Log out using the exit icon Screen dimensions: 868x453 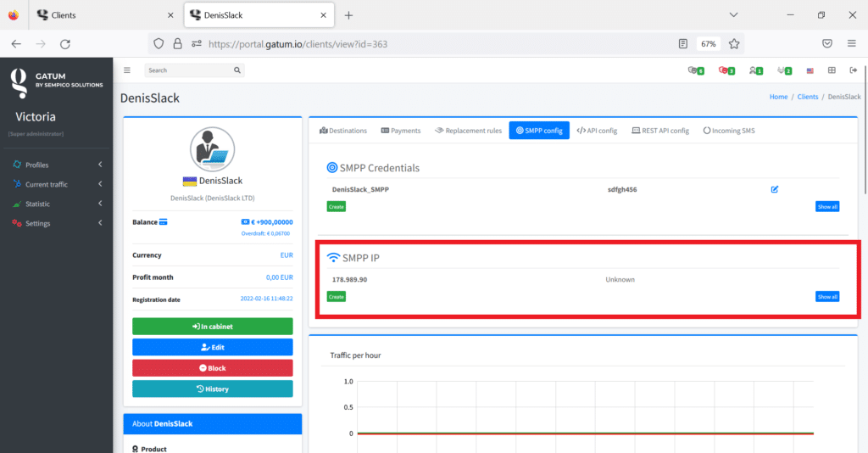(x=853, y=70)
